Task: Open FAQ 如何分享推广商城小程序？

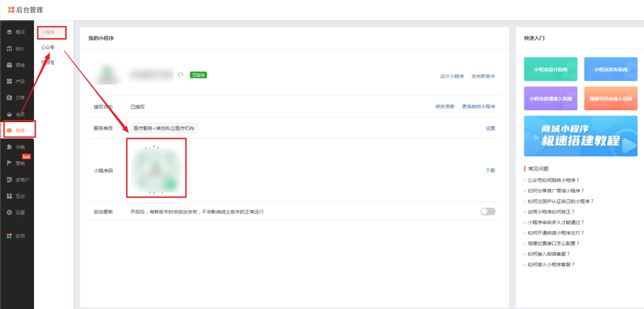Action: pos(556,191)
